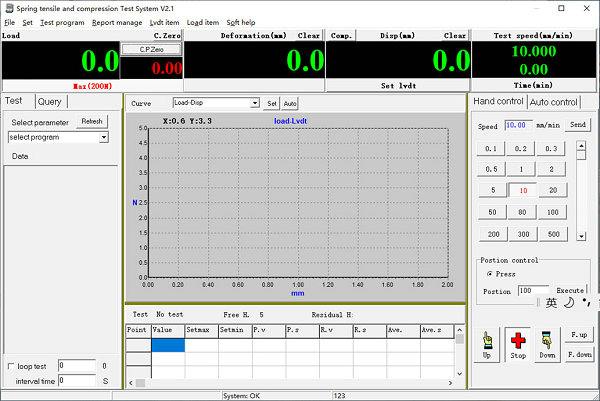This screenshot has width=600, height=401.
Task: Switch to the Auto control tab
Action: pyautogui.click(x=553, y=102)
